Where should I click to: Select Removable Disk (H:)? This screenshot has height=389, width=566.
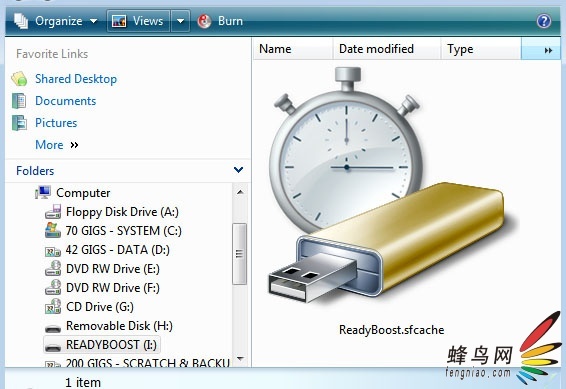(119, 326)
